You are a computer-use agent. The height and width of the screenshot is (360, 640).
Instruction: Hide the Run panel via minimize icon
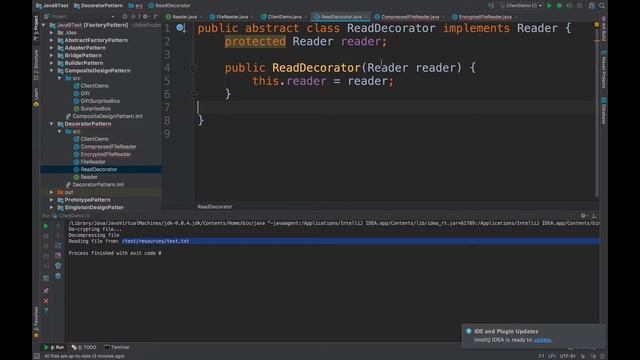coord(594,216)
